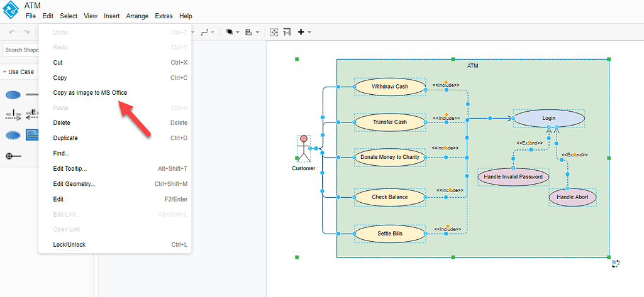Select the Handle Abort ellipse
This screenshot has width=644, height=297.
572,197
